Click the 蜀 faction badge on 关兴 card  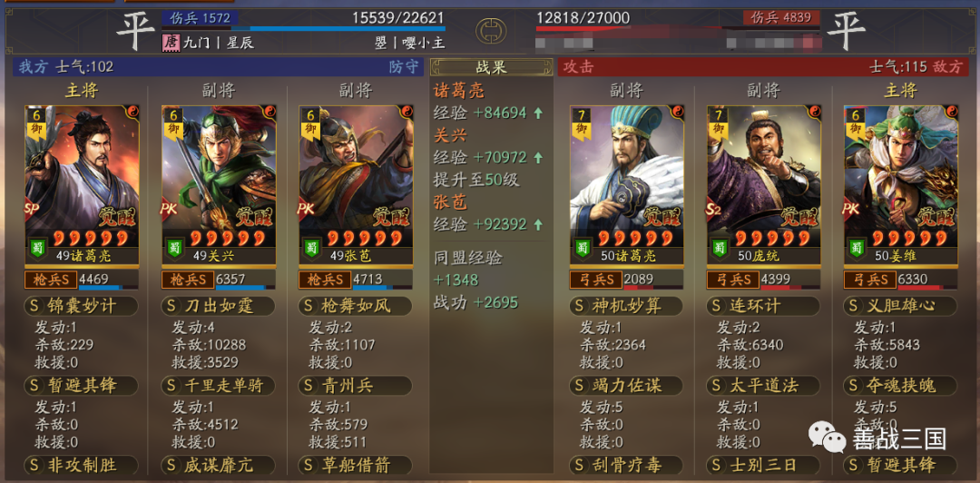coord(173,247)
